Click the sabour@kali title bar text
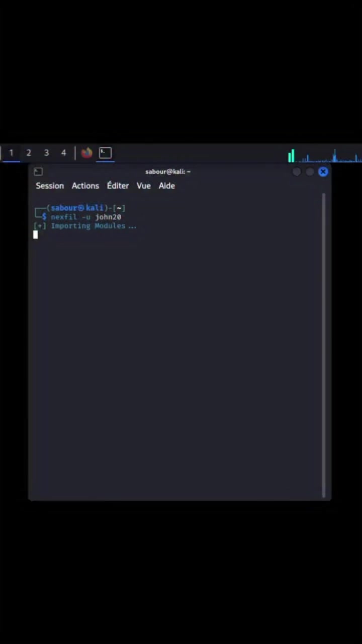 (x=168, y=172)
